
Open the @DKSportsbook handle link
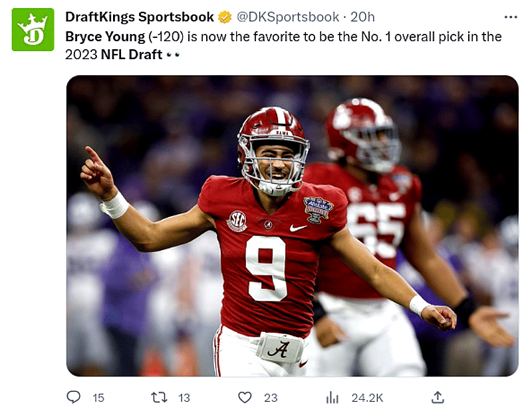coord(285,17)
